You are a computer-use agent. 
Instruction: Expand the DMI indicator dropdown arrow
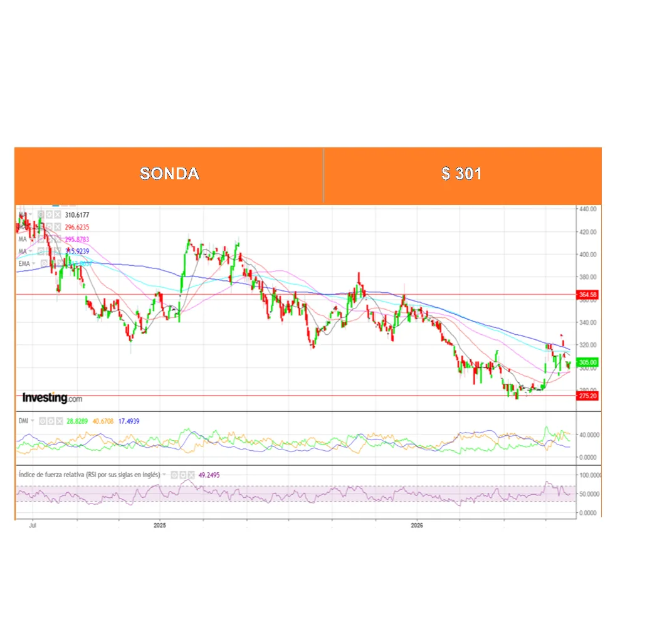pos(33,421)
